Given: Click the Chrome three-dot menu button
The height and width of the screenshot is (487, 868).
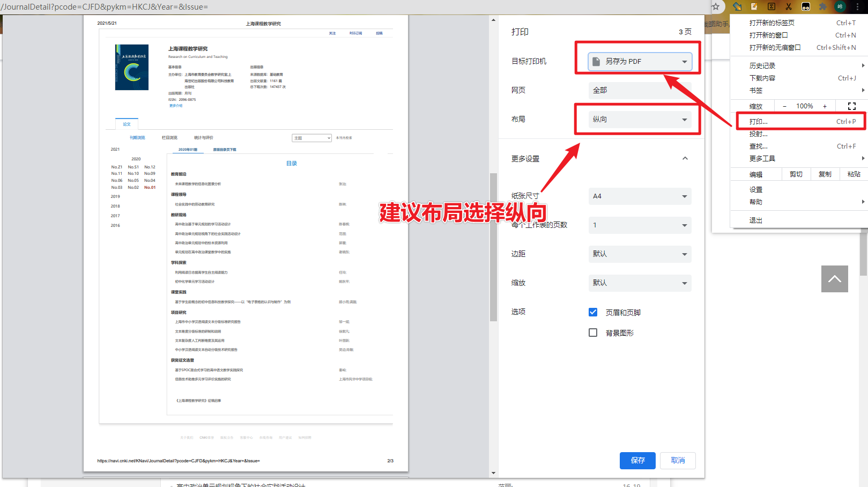Looking at the screenshot, I should pos(858,6).
